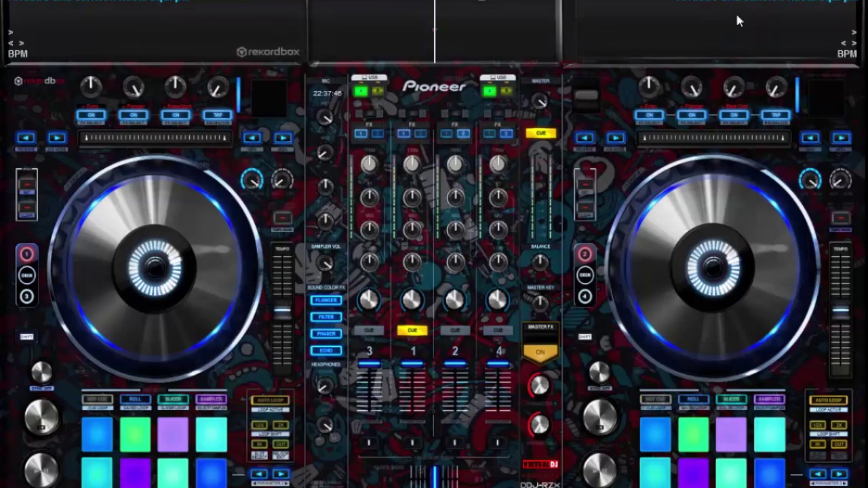Click crossfader at mixer bottom

click(x=434, y=476)
